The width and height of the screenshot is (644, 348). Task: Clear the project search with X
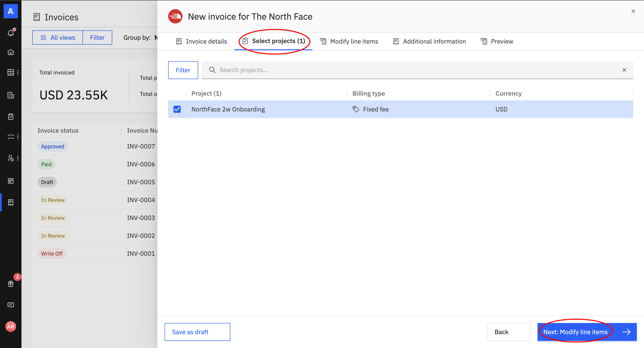coord(624,70)
